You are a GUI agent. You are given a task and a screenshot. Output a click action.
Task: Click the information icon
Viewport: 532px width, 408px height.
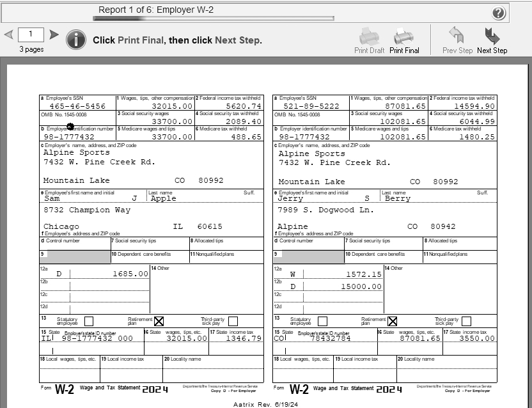(76, 40)
